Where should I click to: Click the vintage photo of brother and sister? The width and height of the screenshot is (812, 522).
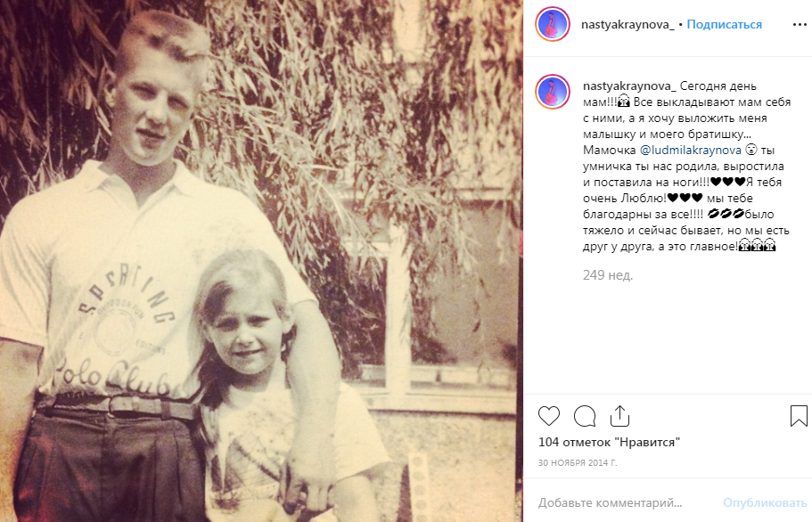point(261,261)
